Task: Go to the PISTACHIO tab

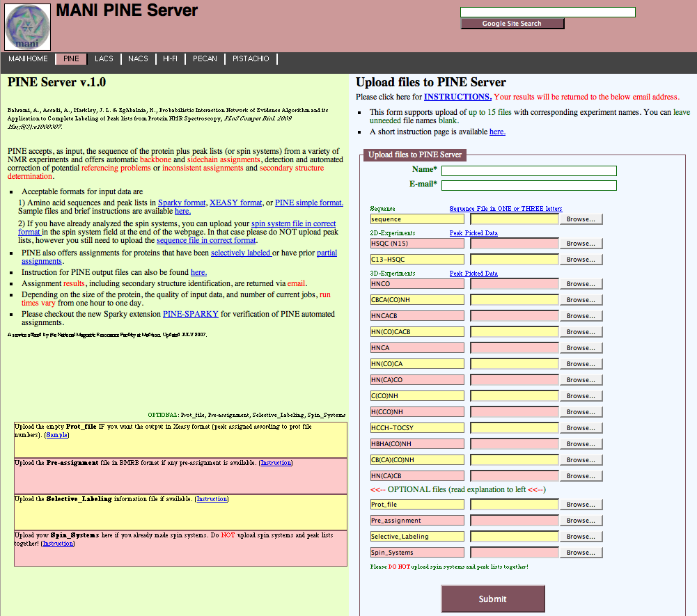Action: (251, 59)
